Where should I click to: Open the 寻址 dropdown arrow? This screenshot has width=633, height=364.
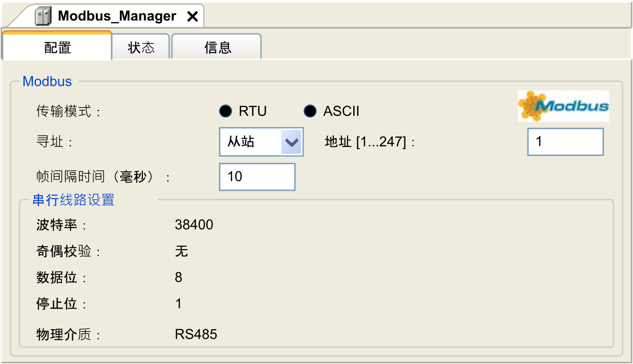[x=291, y=142]
